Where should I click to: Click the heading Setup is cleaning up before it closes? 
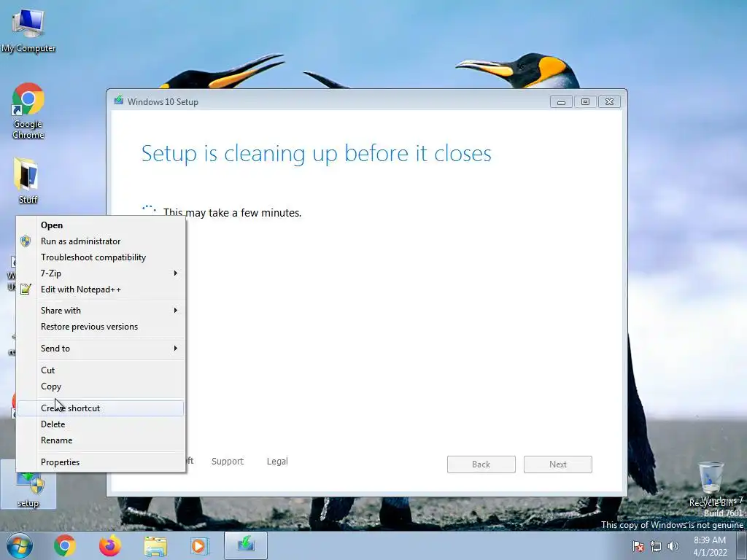tap(317, 154)
